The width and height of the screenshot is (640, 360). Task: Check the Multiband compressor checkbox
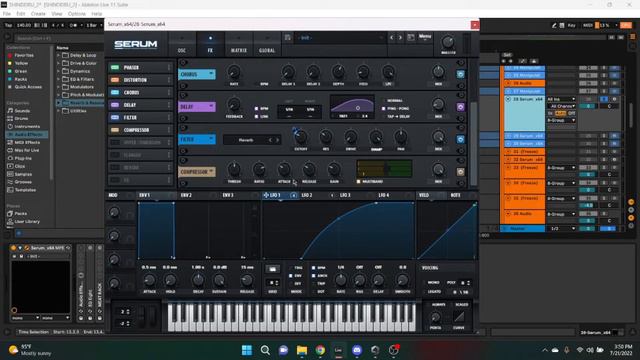359,182
